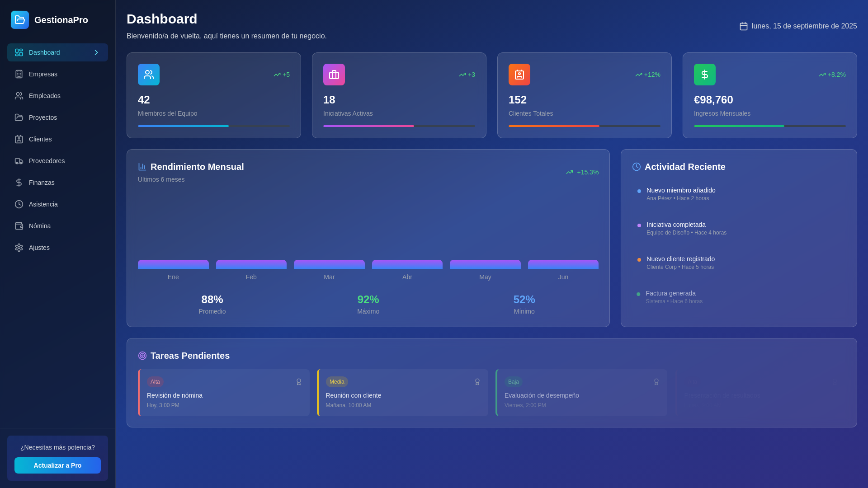Click the Factura generada entry

(739, 297)
